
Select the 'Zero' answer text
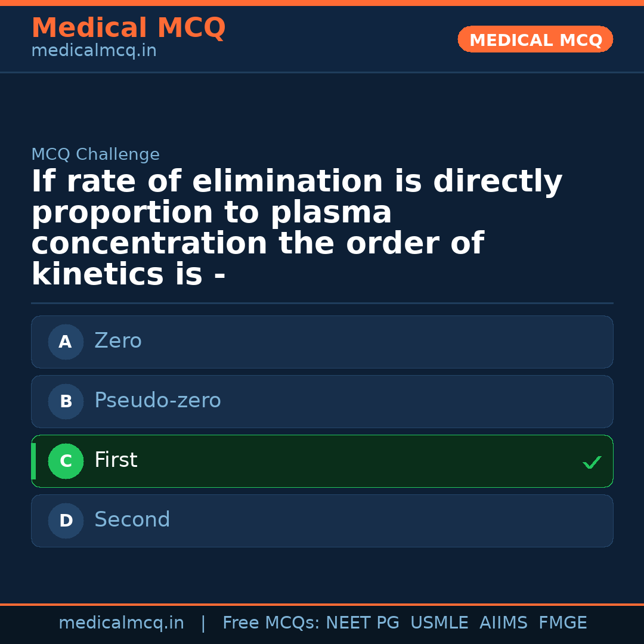point(118,341)
